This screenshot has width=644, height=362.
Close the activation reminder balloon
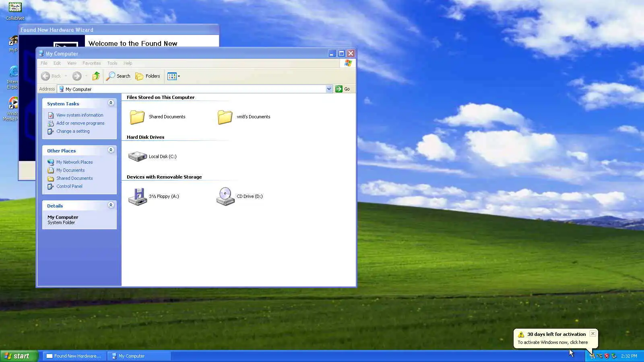pos(593,334)
